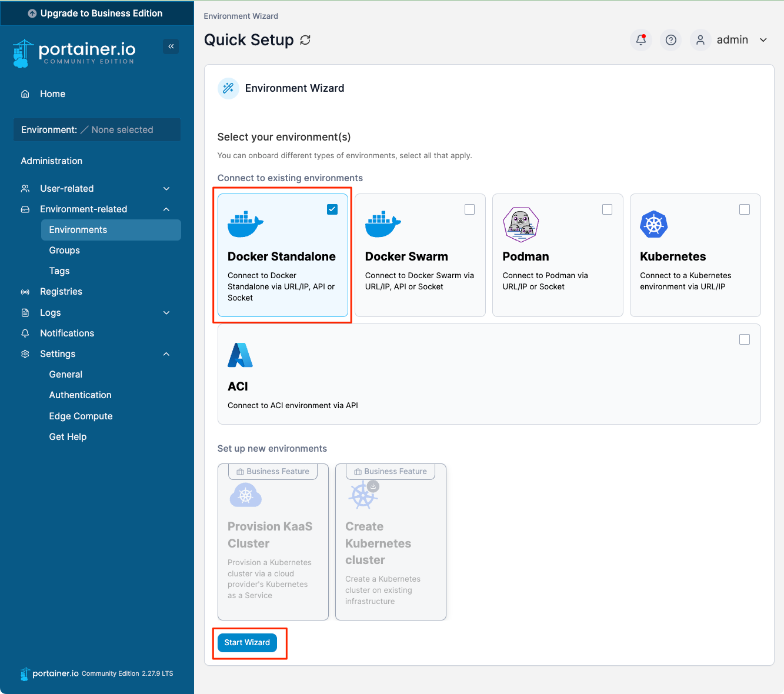Screen dimensions: 784x694
Task: Click the Settings gear icon in sidebar
Action: [25, 354]
